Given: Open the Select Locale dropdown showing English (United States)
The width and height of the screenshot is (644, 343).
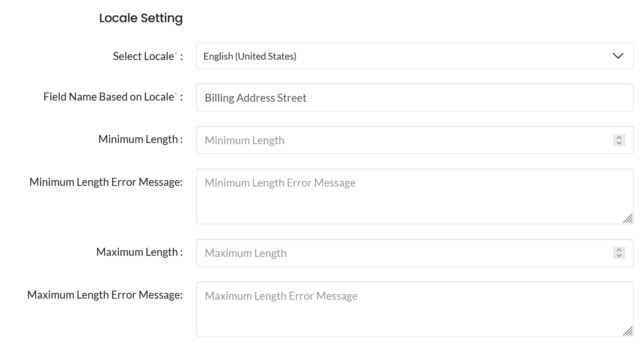Looking at the screenshot, I should pos(382,56).
